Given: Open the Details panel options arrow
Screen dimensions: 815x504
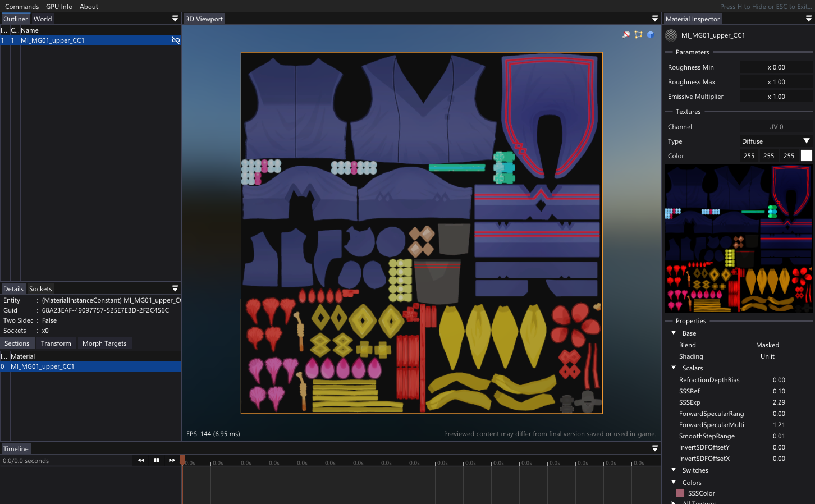Looking at the screenshot, I should 175,288.
